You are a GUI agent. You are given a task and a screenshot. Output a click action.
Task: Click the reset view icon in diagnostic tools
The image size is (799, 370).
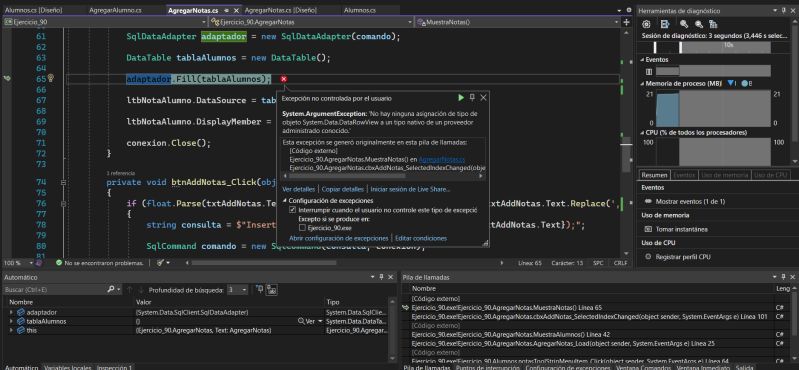pyautogui.click(x=713, y=24)
